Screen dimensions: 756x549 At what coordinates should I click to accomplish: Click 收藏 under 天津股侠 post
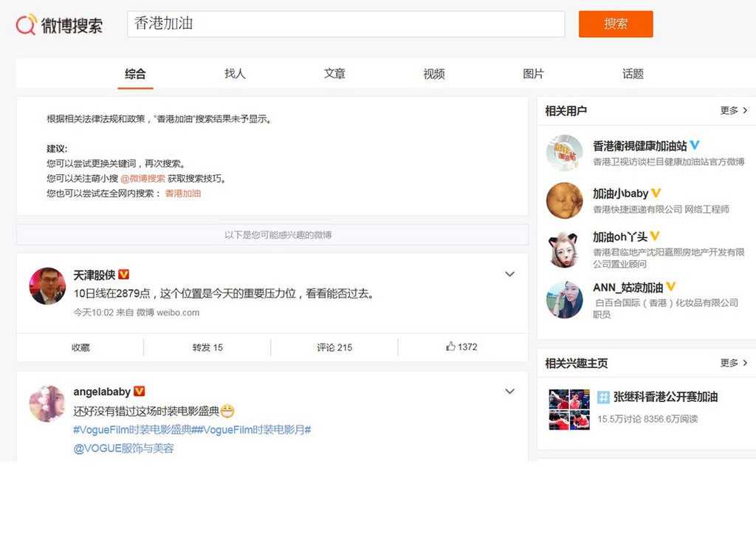[80, 347]
